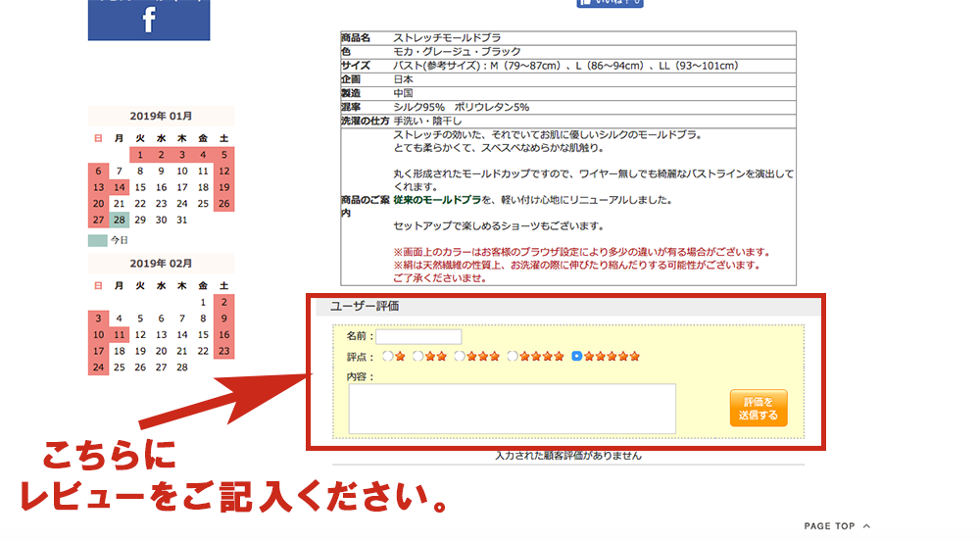Click February 11 in the calendar

(119, 335)
